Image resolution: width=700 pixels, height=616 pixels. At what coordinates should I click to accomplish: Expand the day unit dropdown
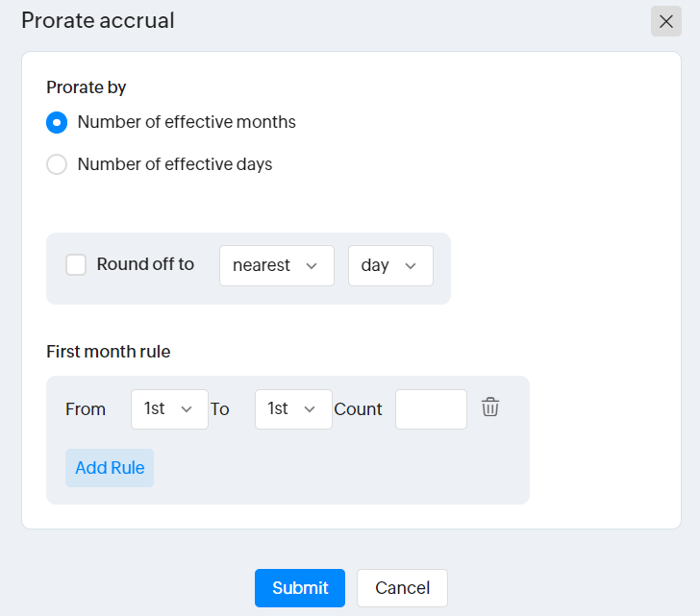[x=389, y=266]
